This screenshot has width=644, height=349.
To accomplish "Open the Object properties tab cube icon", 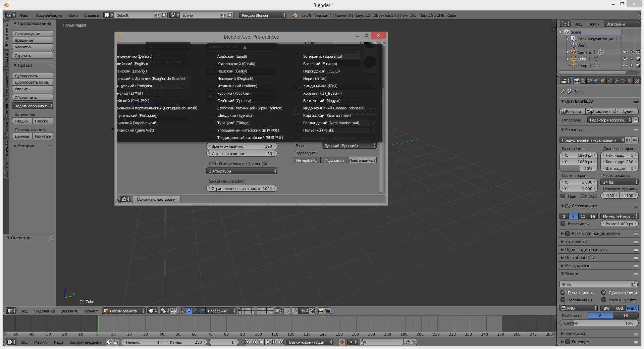I will (603, 81).
